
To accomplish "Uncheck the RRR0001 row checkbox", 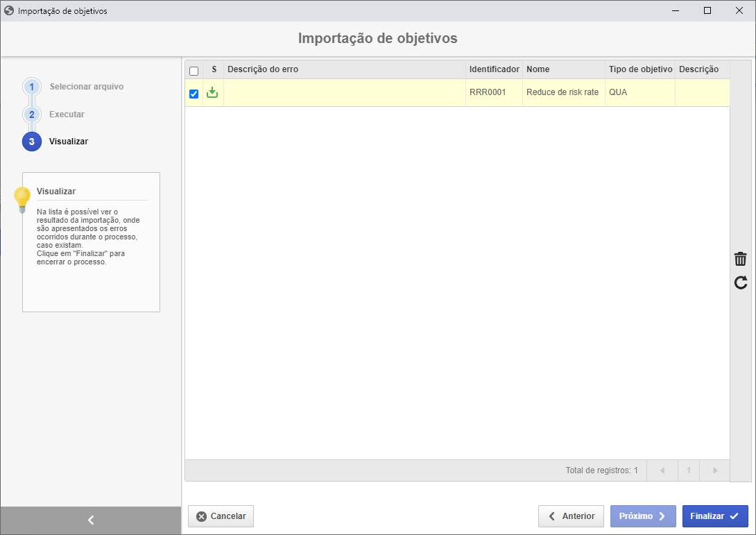I will tap(194, 94).
